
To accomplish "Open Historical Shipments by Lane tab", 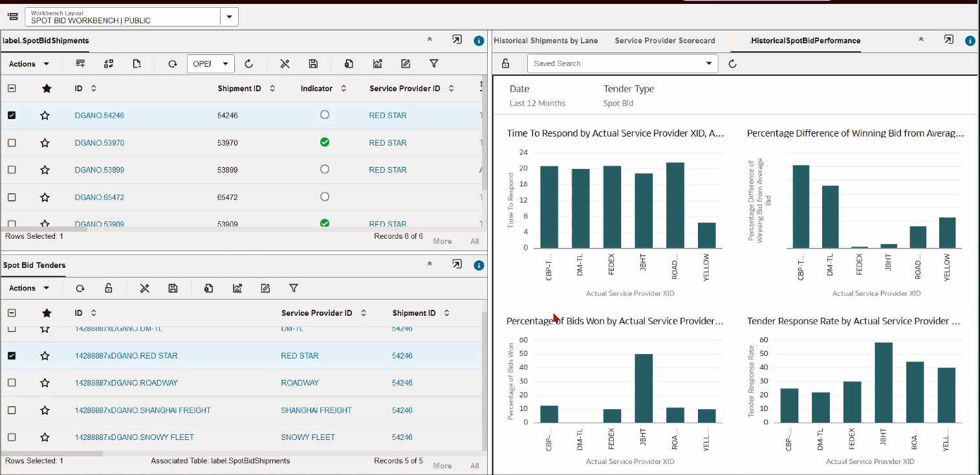I will 545,41.
